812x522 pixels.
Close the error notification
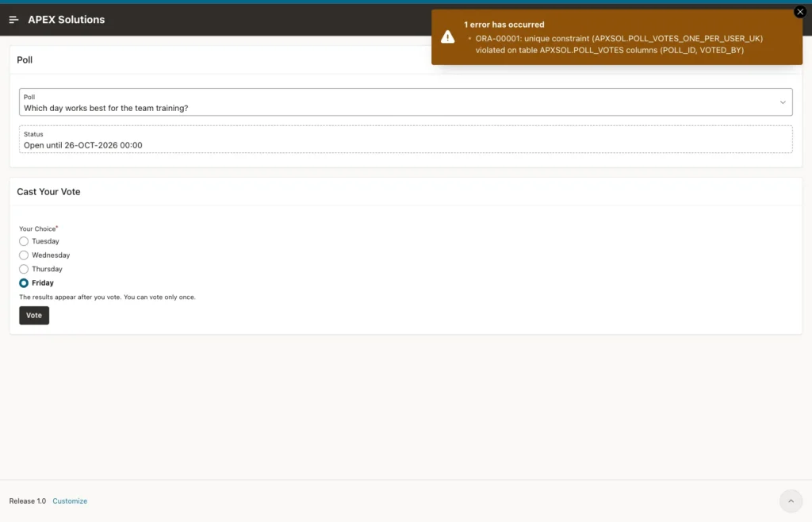pyautogui.click(x=799, y=12)
